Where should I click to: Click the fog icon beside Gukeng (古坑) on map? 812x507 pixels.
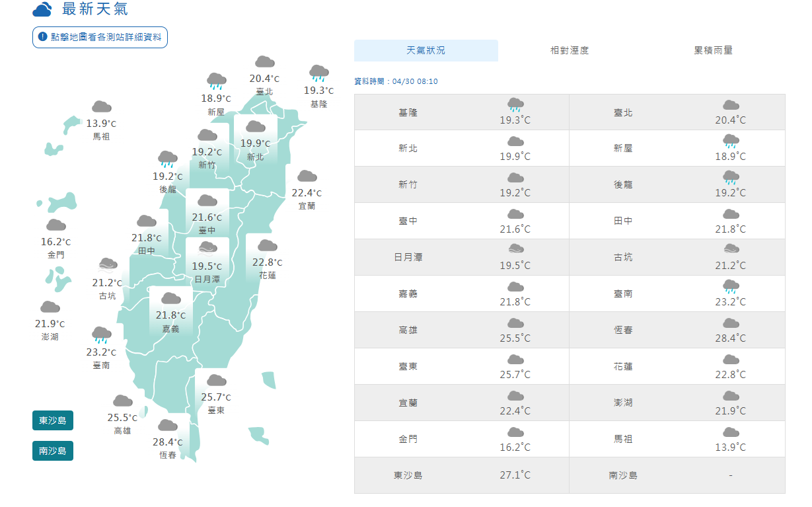(108, 266)
